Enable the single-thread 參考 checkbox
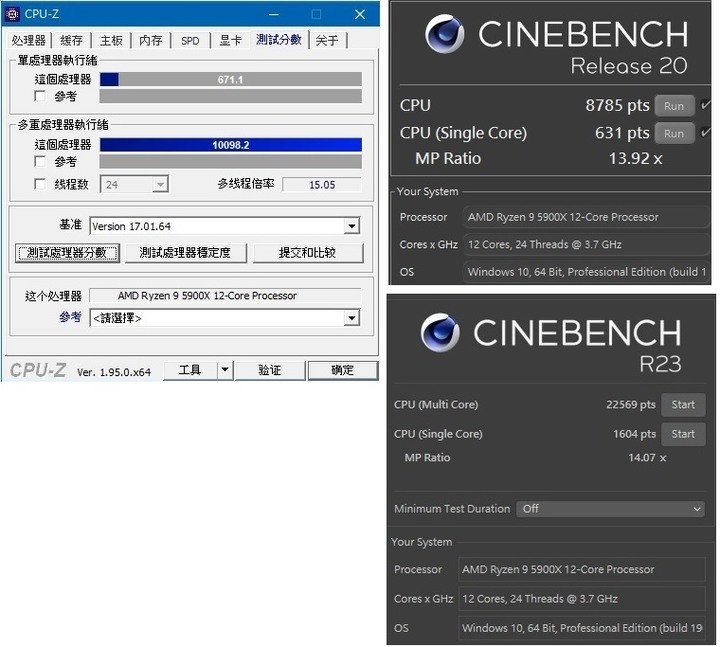This screenshot has width=720, height=647. click(40, 96)
